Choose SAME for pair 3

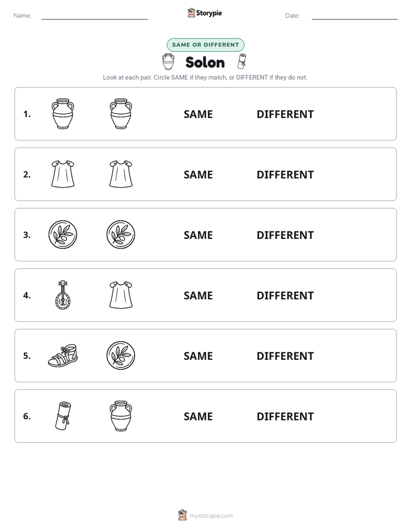[x=198, y=235]
